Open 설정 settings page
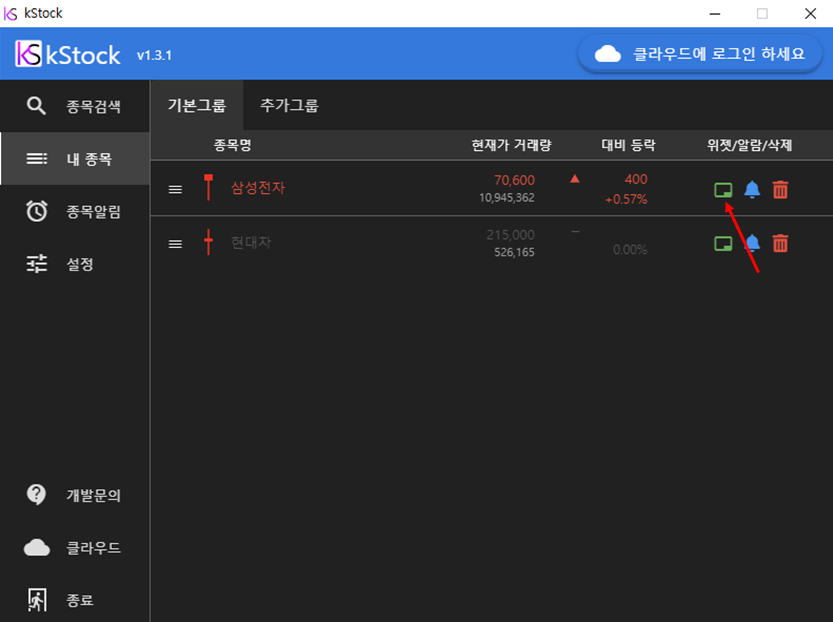The width and height of the screenshot is (833, 622). coord(74,264)
